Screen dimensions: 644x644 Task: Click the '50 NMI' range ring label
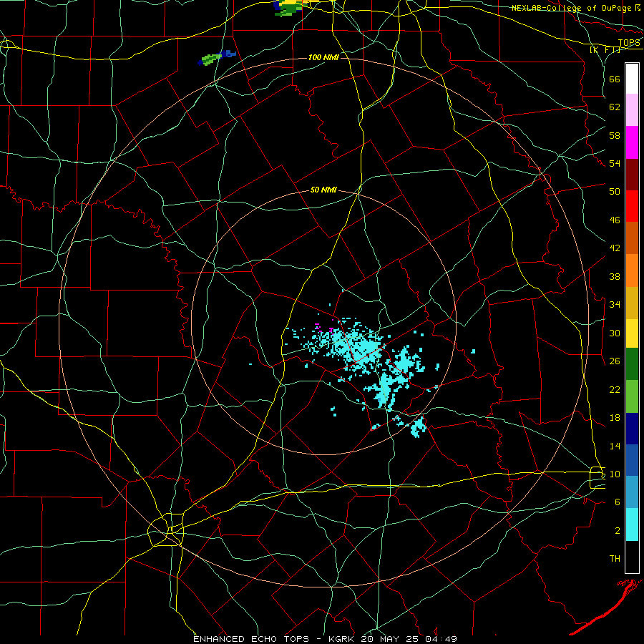[323, 190]
